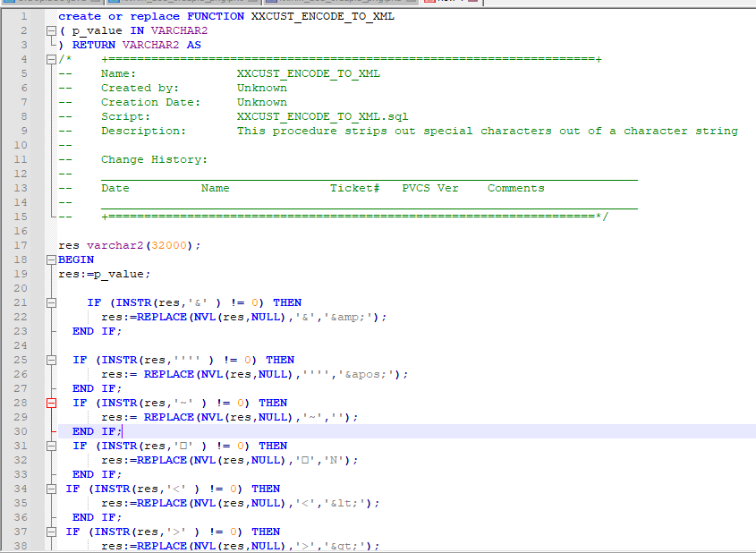The image size is (756, 553).
Task: Click line number 17 in the gutter
Action: coord(22,245)
